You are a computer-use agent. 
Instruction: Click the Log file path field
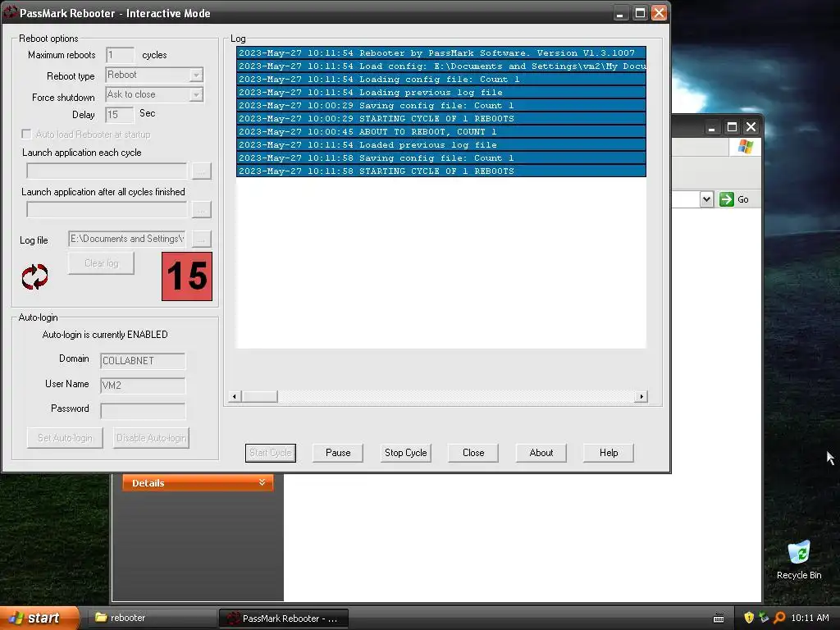127,239
